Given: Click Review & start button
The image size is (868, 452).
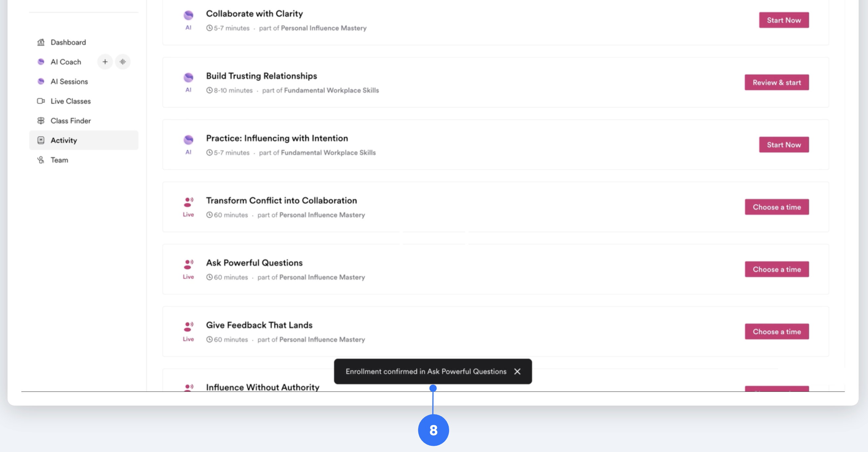Looking at the screenshot, I should click(776, 82).
